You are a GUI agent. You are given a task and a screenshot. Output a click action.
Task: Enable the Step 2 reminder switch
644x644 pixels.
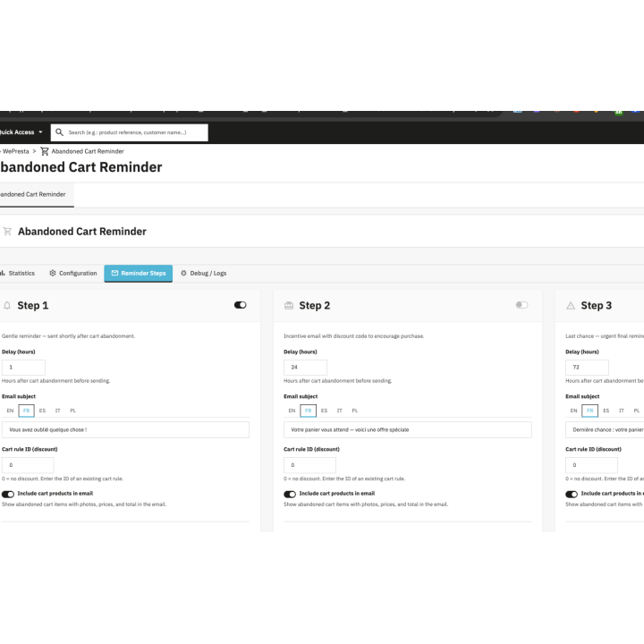tap(521, 305)
